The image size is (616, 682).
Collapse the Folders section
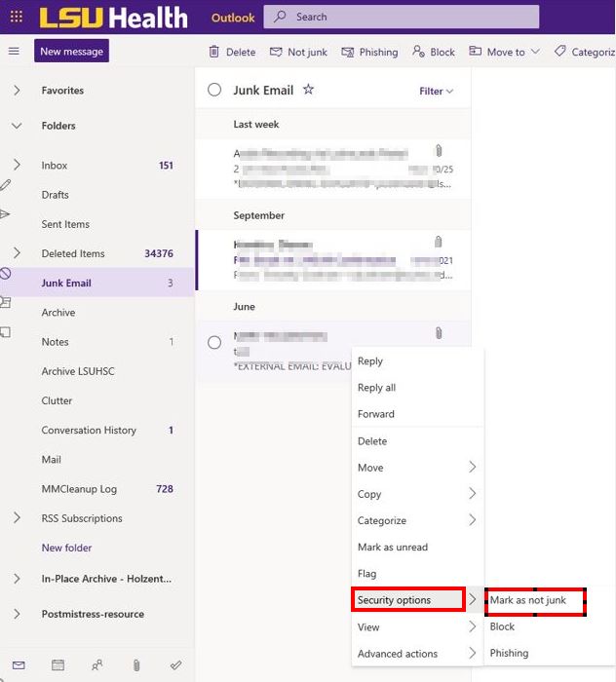(17, 126)
